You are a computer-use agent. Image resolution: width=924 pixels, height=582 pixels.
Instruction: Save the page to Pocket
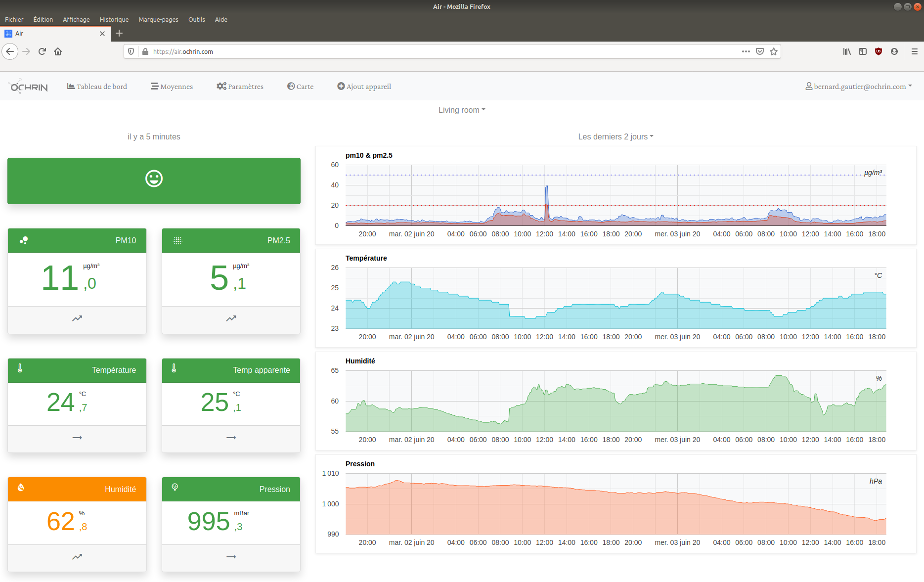point(760,51)
